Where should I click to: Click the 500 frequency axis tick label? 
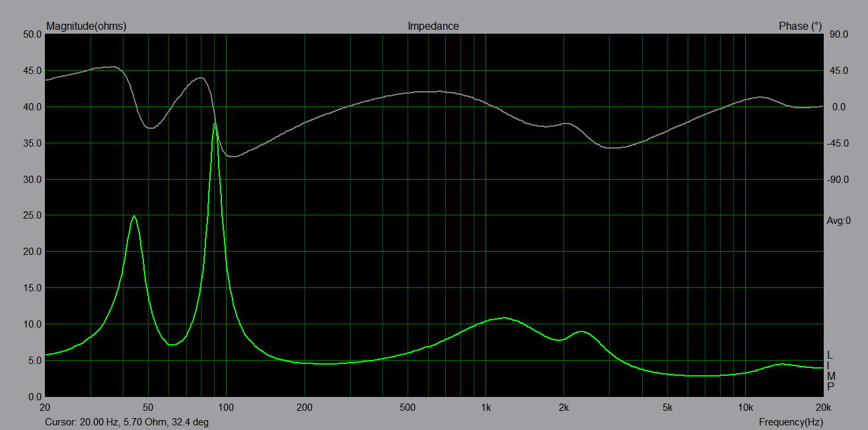click(408, 407)
